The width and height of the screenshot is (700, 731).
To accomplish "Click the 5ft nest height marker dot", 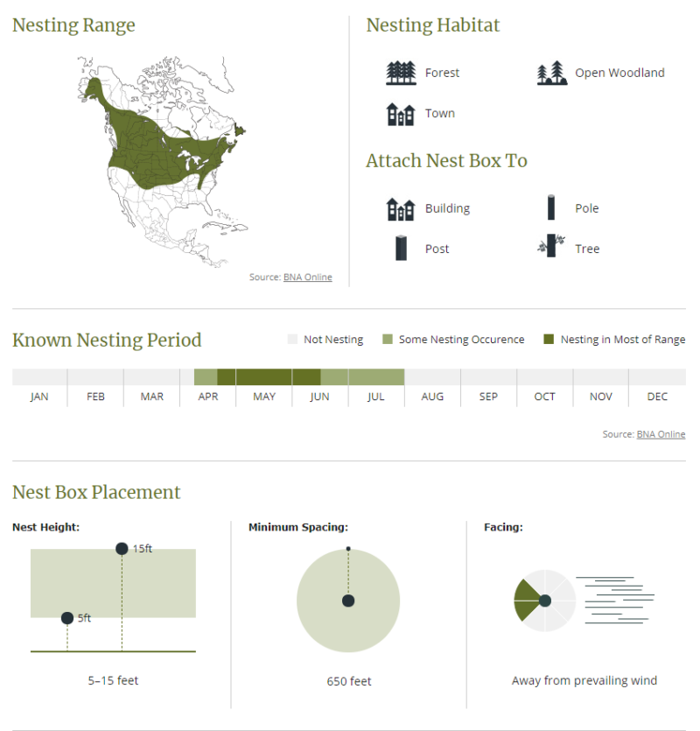I will coord(67,618).
